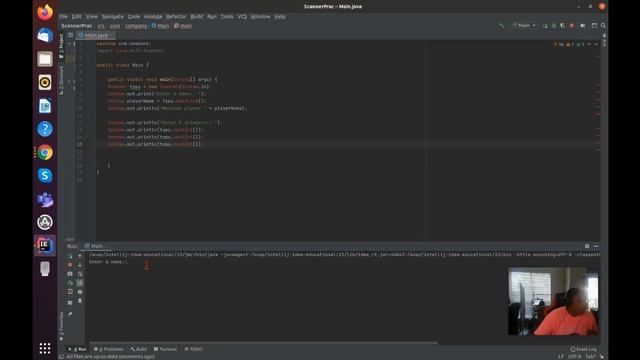Image resolution: width=640 pixels, height=360 pixels.
Task: Open Run panel settings gear
Action: tap(587, 246)
